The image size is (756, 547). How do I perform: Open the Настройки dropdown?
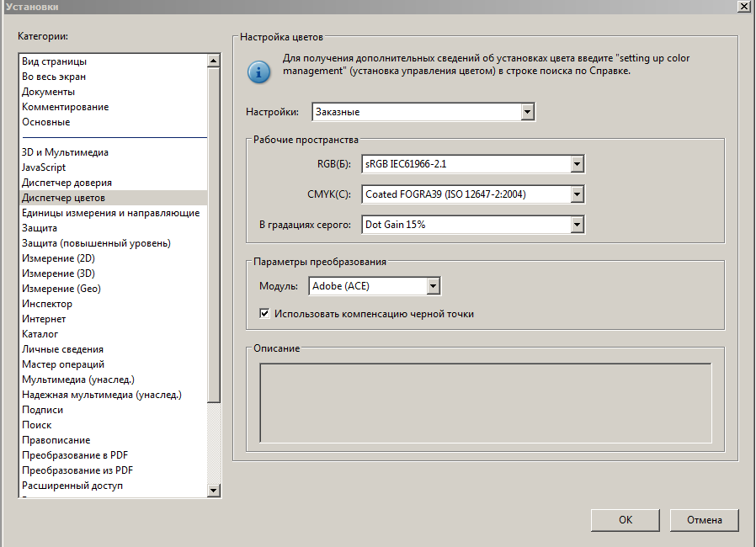click(527, 112)
